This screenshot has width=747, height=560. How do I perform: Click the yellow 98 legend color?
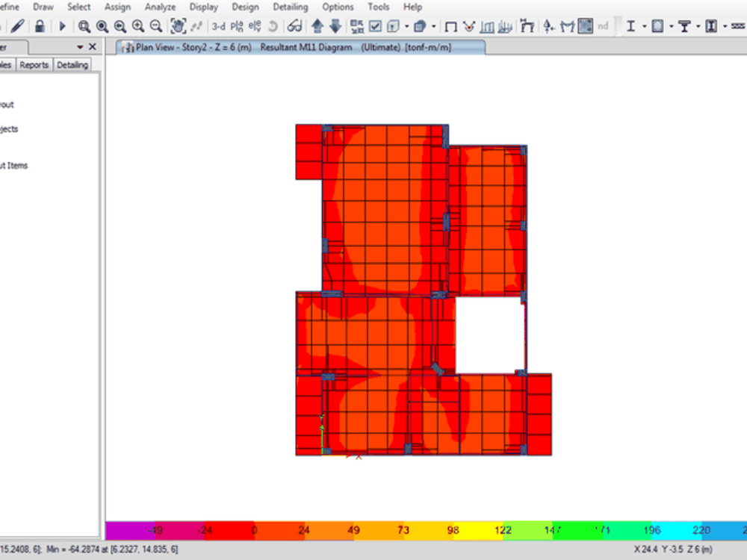pyautogui.click(x=478, y=530)
